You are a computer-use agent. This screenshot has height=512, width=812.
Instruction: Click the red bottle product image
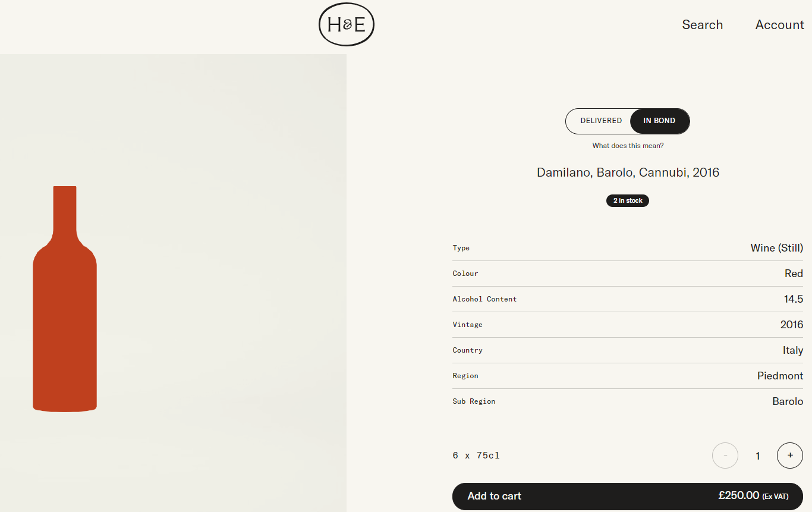point(65,299)
